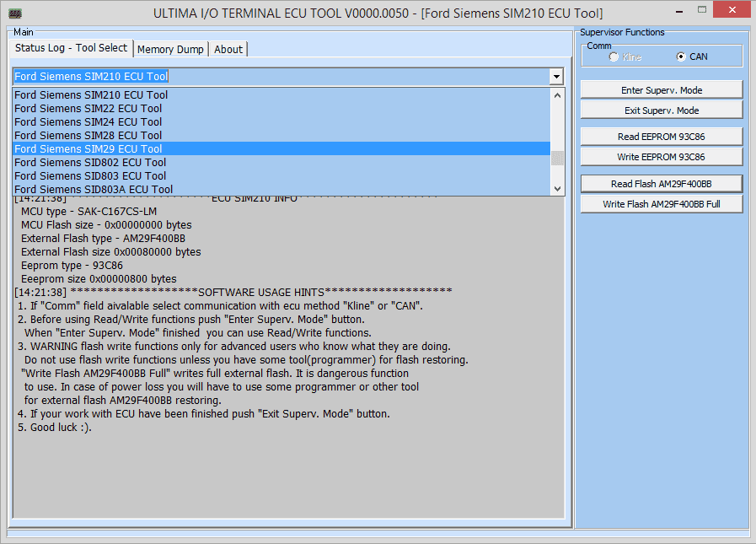Click 'Eeeprom size 0x00000800 bytes' log line
The width and height of the screenshot is (756, 544).
click(99, 279)
